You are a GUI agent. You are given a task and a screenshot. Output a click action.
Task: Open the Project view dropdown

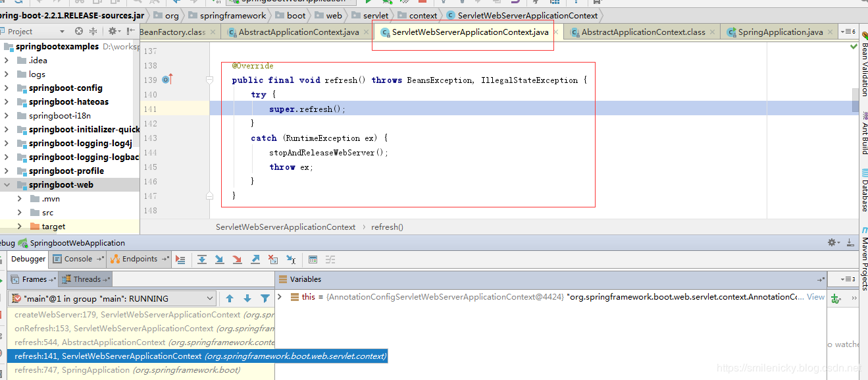click(62, 31)
